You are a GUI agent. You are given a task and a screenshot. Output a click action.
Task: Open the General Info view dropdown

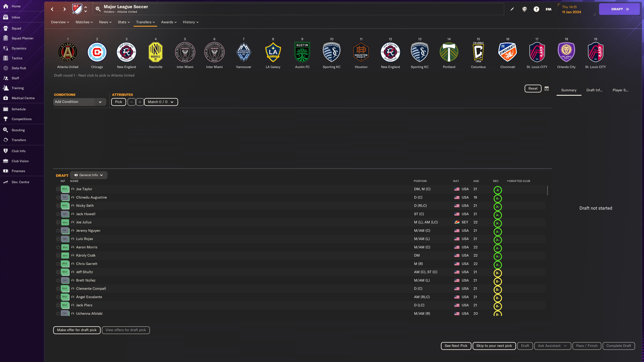point(89,175)
